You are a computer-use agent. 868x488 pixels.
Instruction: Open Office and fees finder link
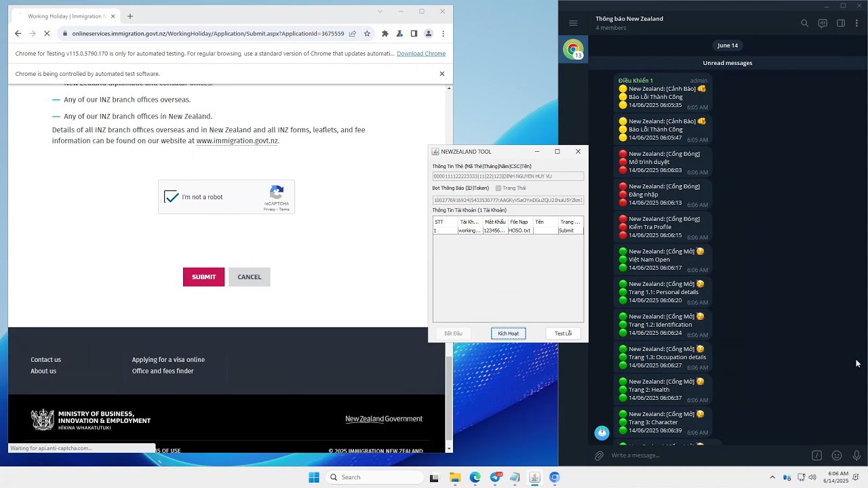(x=163, y=371)
